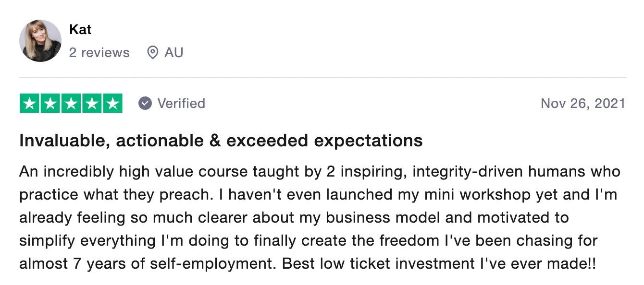Click the fourth green rating star
This screenshot has height=285, width=644.
[92, 104]
